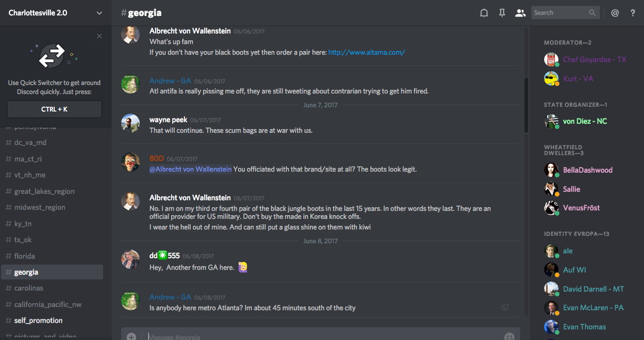Click the search magnifier icon
Viewport: 644px width, 340px height.
tap(592, 13)
